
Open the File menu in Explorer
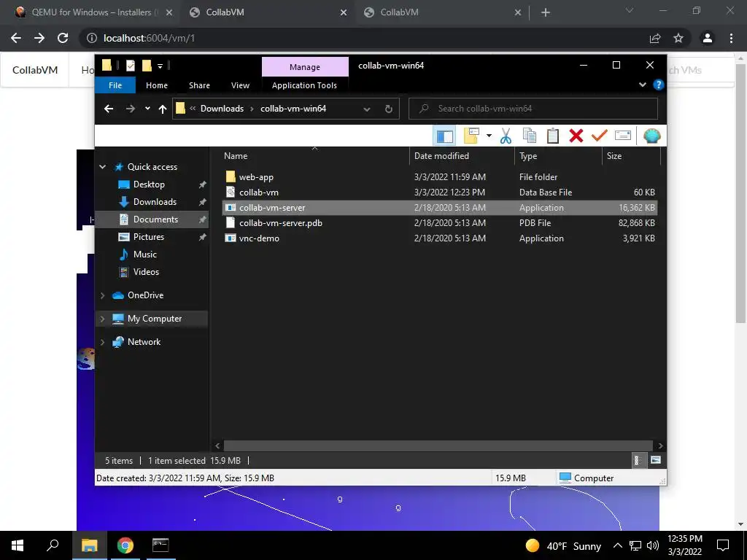115,85
